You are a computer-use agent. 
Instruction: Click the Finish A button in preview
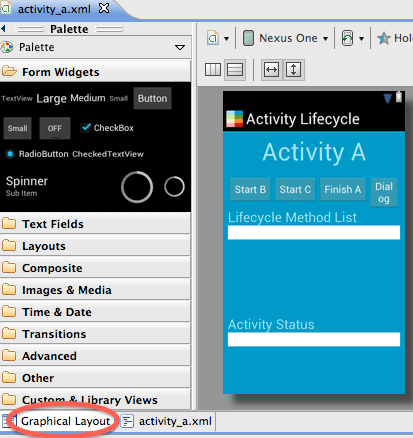343,189
